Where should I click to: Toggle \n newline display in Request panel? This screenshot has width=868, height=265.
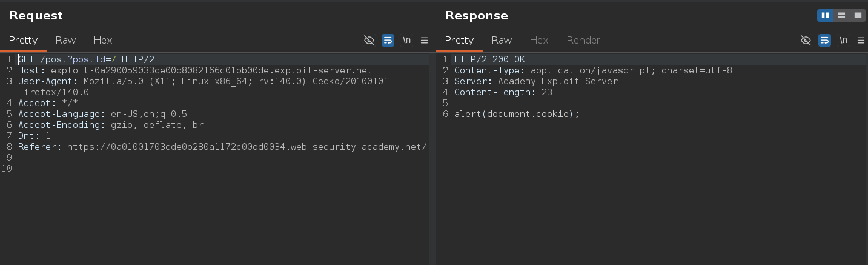406,40
